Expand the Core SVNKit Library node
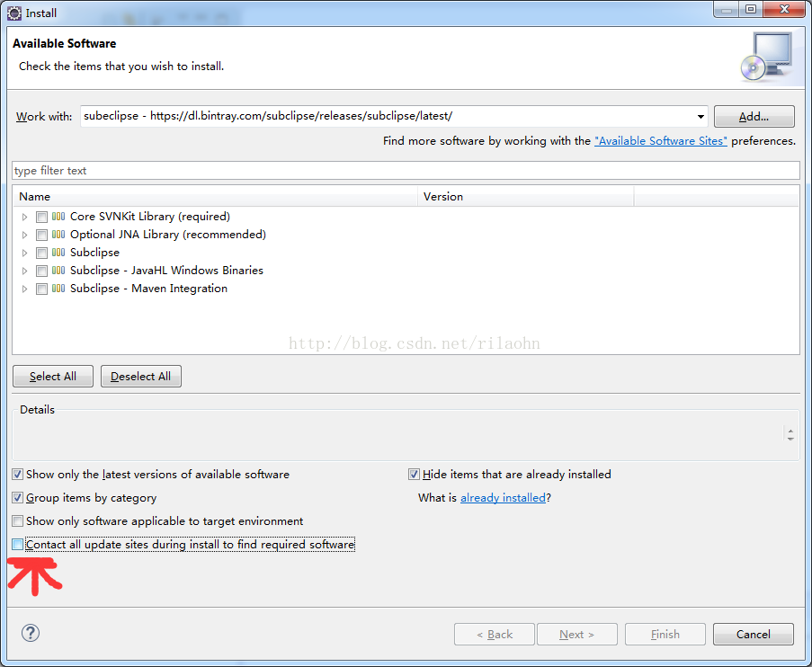 point(24,217)
